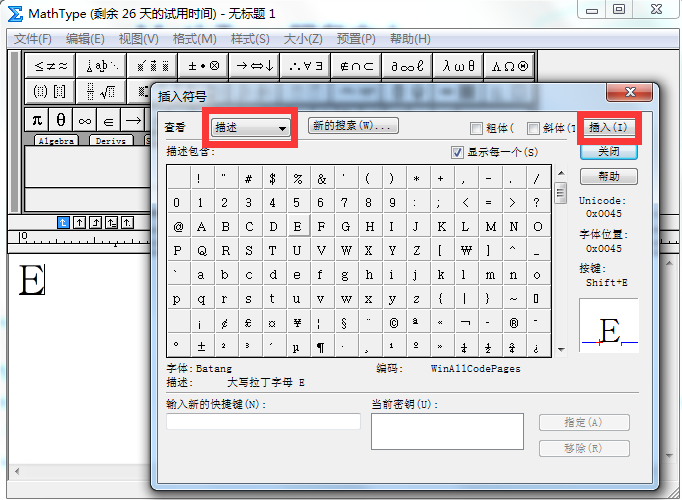Viewport: 682px width, 500px height.
Task: Select the fourth tab alignment icon
Action: tap(111, 223)
